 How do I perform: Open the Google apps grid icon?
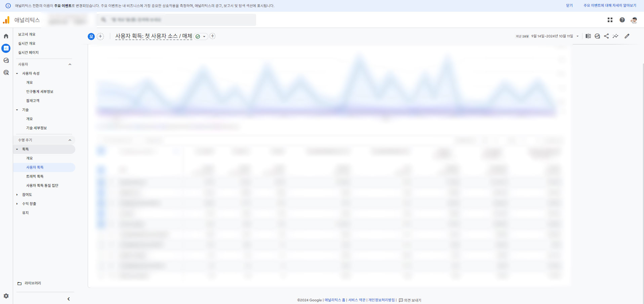(610, 20)
